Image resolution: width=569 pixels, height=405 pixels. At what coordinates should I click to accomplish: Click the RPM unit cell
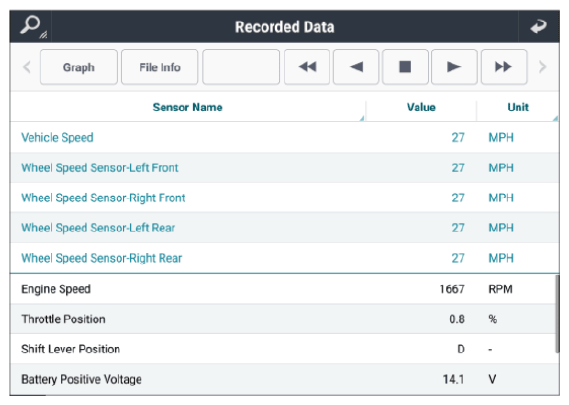click(x=500, y=289)
